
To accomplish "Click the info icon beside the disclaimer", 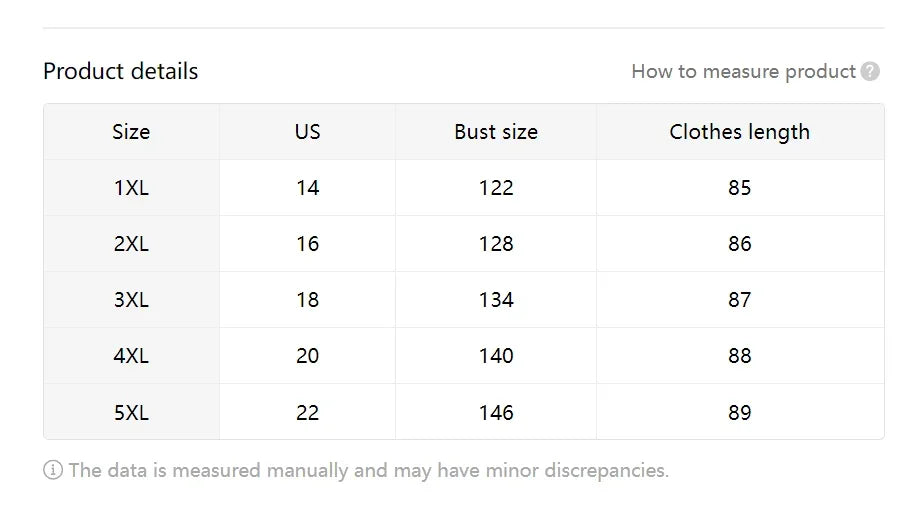I will point(53,470).
